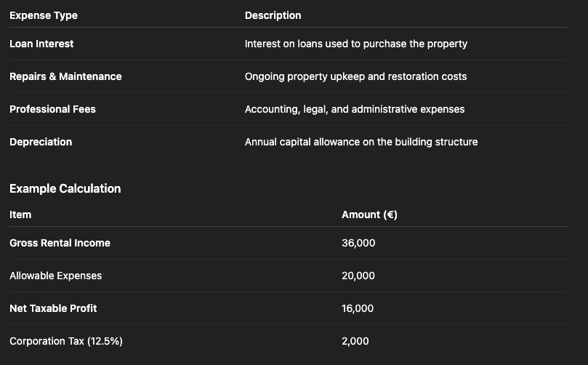
Task: Click the Expense Type column header
Action: click(x=44, y=15)
